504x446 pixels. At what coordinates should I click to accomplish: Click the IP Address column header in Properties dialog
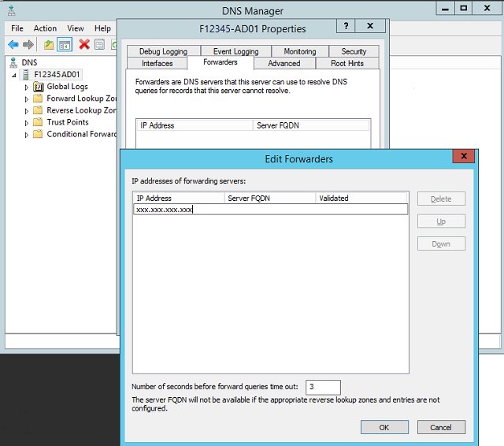tap(195, 125)
